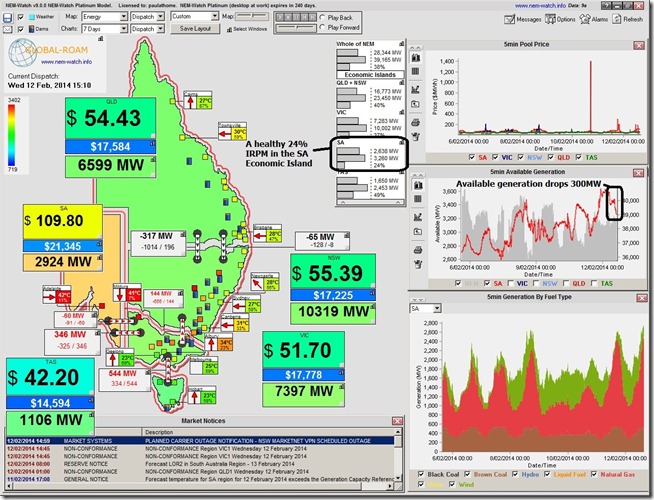Select the GENERAL NOTICE row
The image size is (654, 500).
pyautogui.click(x=200, y=479)
